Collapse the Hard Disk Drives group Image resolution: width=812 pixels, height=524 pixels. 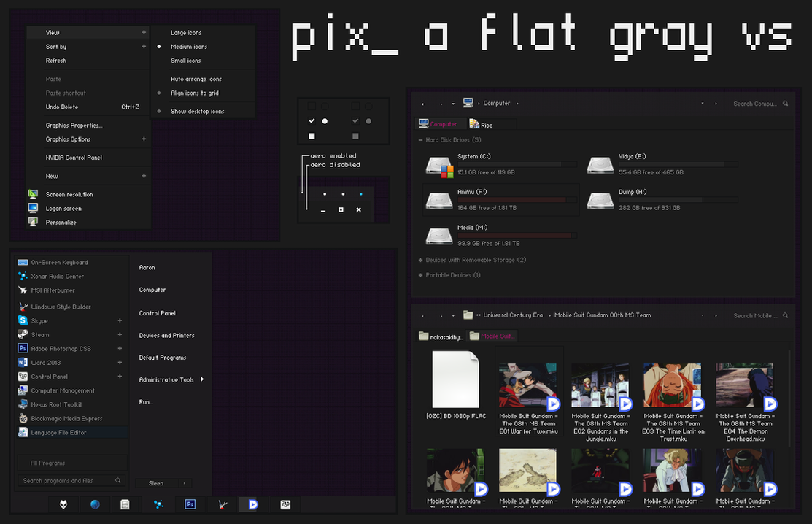click(420, 140)
